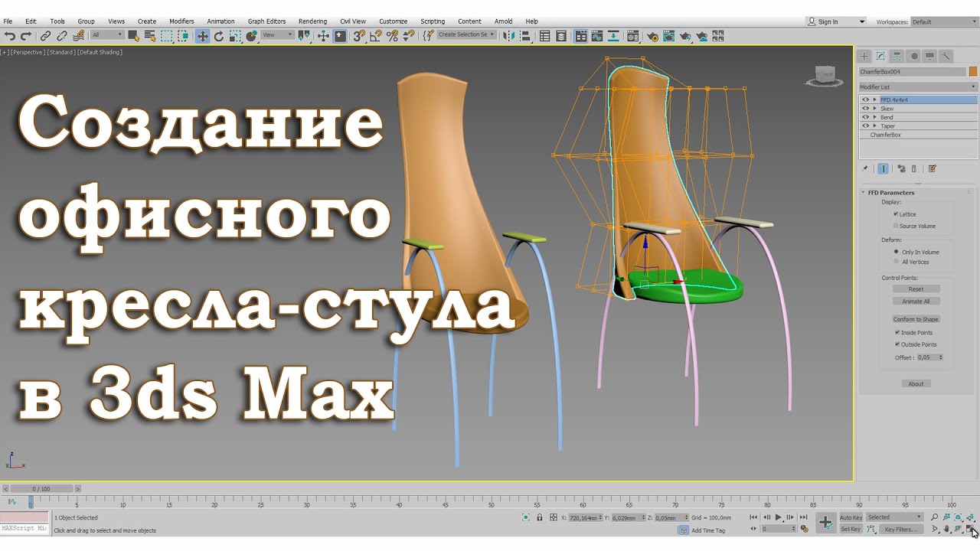Open the Render Setup teapot icon
Viewport: 980px width, 551px height.
point(652,35)
